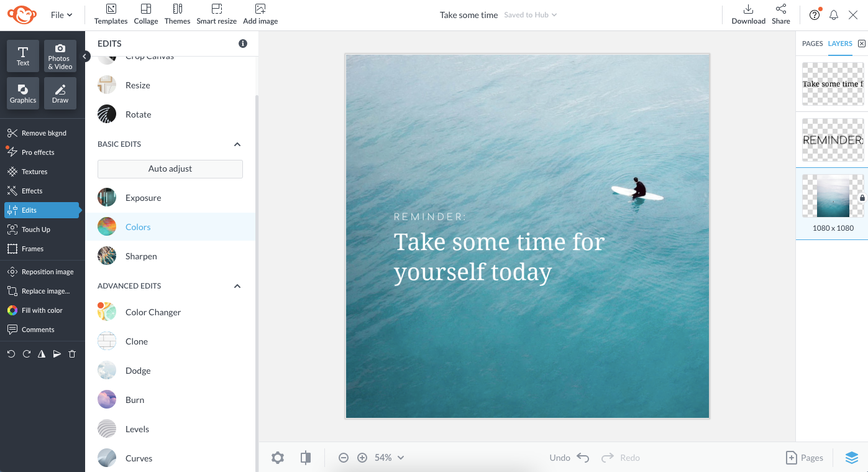Expand the Saved to Hub dropdown
The image size is (868, 472).
[530, 15]
